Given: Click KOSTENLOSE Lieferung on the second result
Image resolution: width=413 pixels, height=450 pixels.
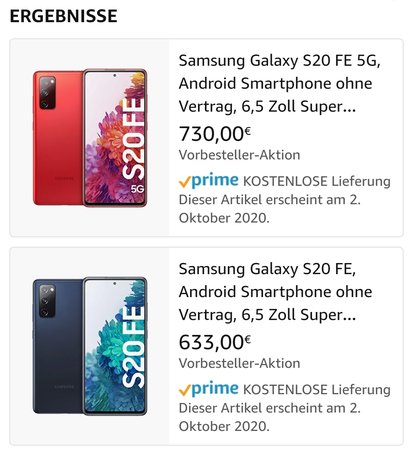Looking at the screenshot, I should click(x=317, y=390).
